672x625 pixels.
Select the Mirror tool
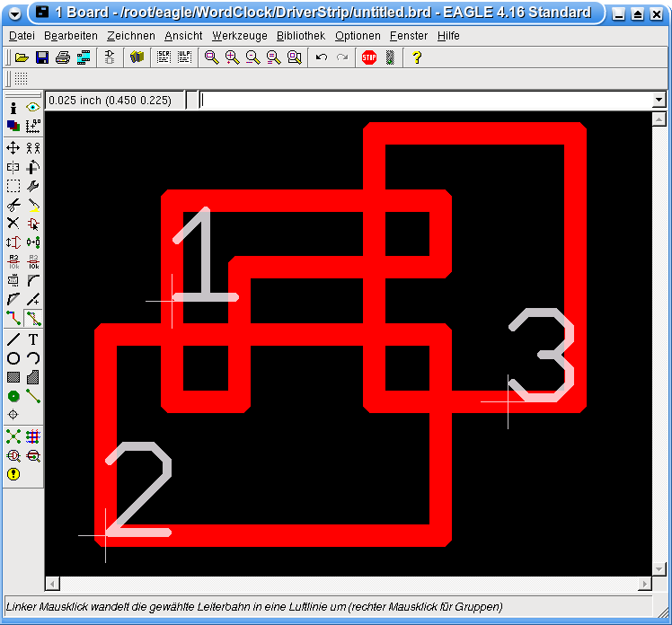[13, 167]
